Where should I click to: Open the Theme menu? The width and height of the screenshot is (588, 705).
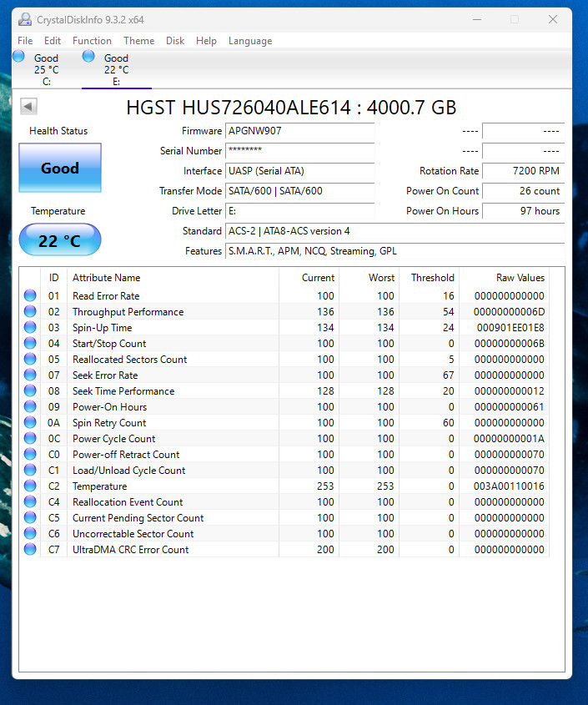139,41
